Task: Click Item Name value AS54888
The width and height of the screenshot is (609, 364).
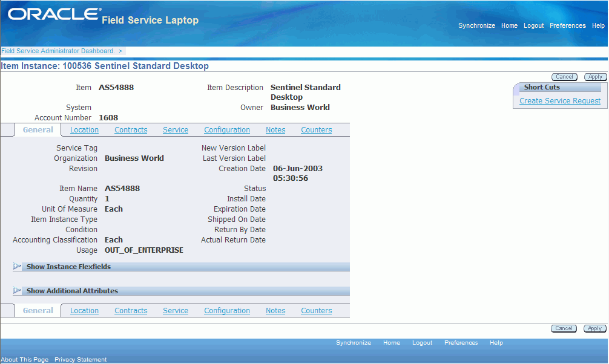Action: pos(122,189)
